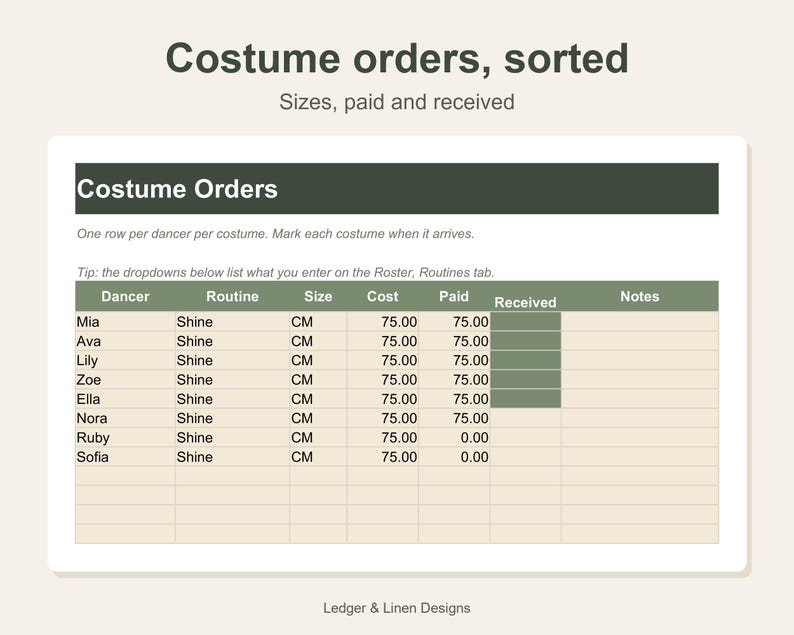Click the first empty Dancer cell below Sofia
Screen dimensions: 794x635
pyautogui.click(x=125, y=476)
